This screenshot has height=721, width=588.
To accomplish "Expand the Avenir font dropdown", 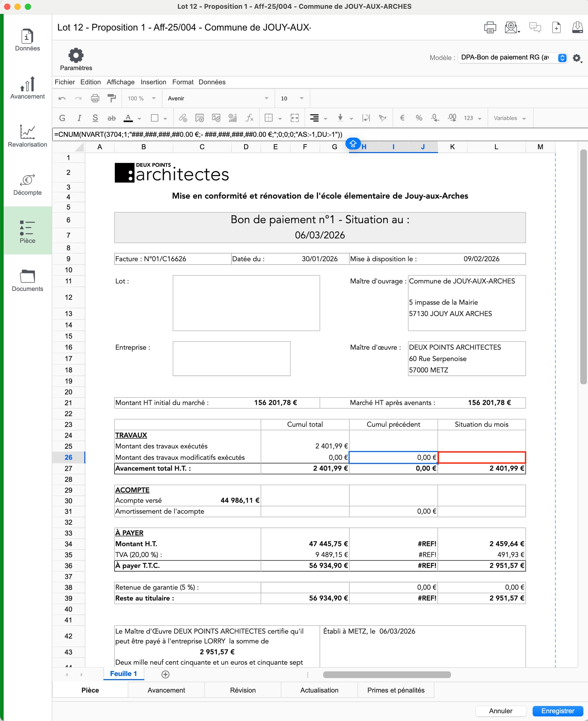I will (x=266, y=98).
